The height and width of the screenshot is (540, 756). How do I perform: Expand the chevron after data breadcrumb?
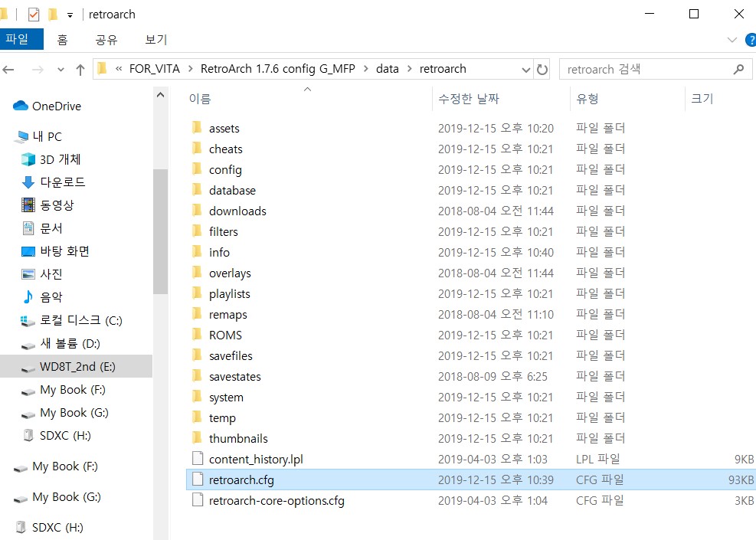tap(409, 69)
